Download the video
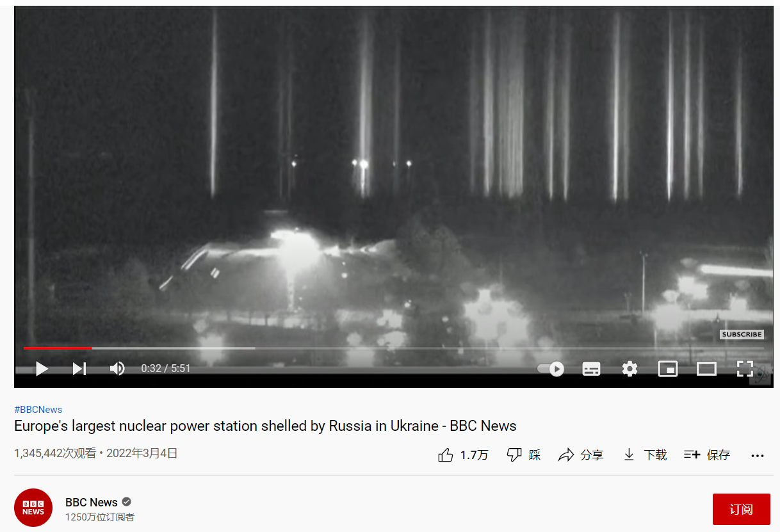 645,455
